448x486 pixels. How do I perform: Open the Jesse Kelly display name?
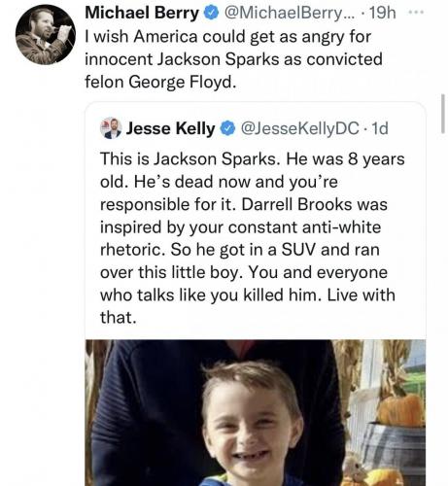pos(170,128)
